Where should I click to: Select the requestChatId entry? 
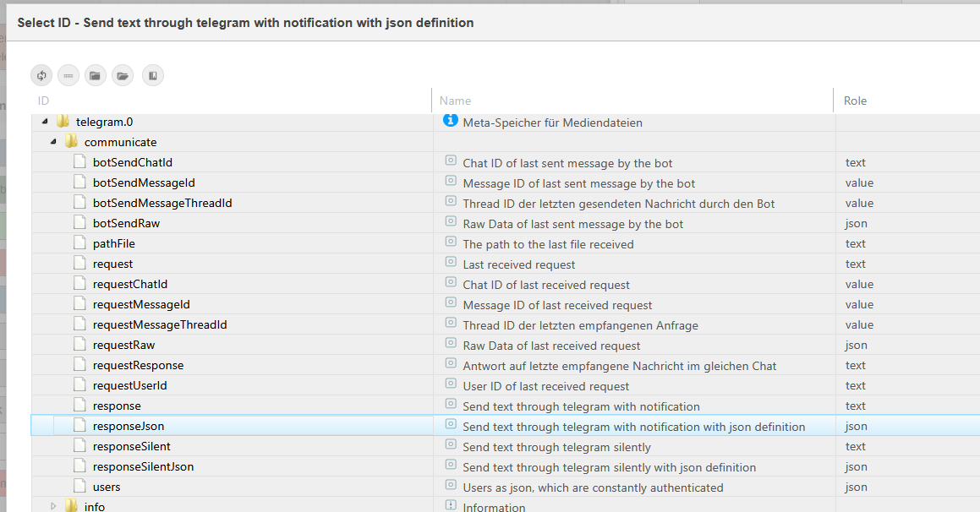[x=129, y=284]
